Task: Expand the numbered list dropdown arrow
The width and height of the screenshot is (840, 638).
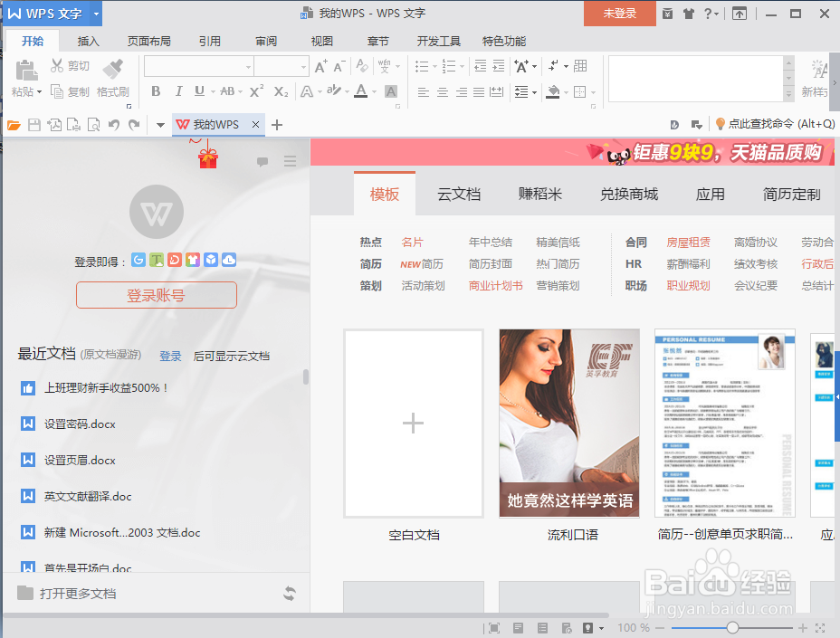Action: coord(462,66)
